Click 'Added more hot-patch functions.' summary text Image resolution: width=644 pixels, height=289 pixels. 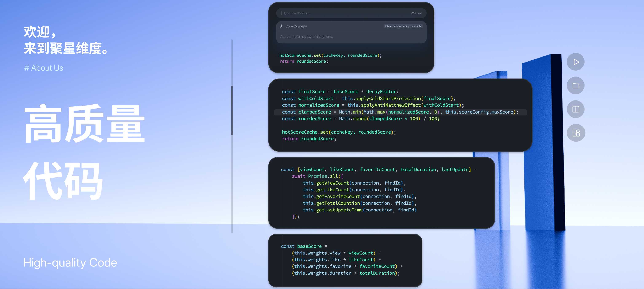306,37
